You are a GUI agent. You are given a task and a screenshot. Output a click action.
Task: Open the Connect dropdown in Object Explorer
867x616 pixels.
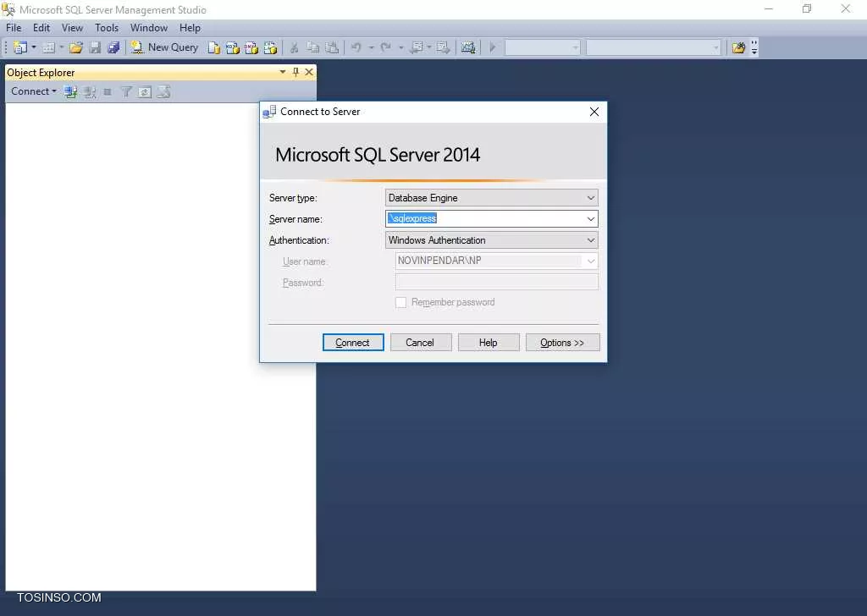point(34,91)
